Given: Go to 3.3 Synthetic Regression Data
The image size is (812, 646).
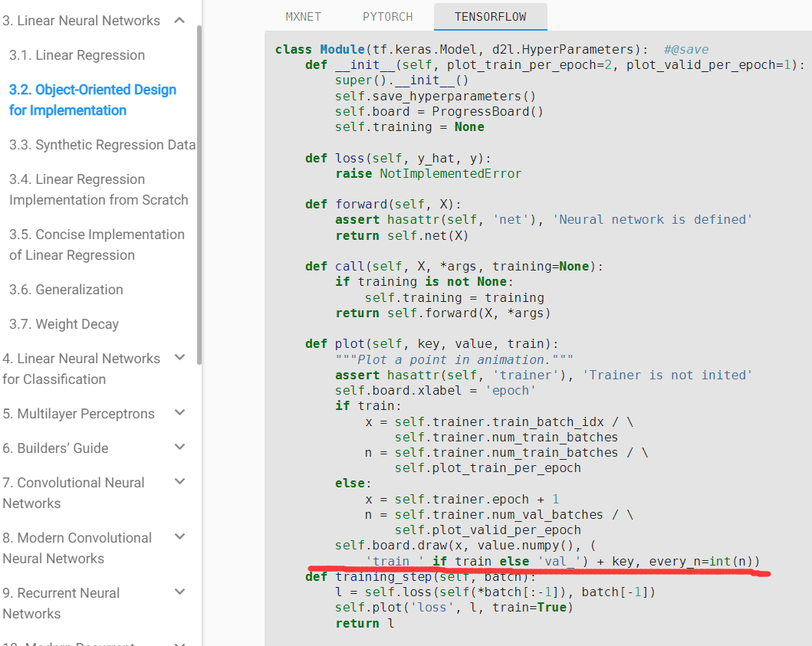Looking at the screenshot, I should coord(103,145).
